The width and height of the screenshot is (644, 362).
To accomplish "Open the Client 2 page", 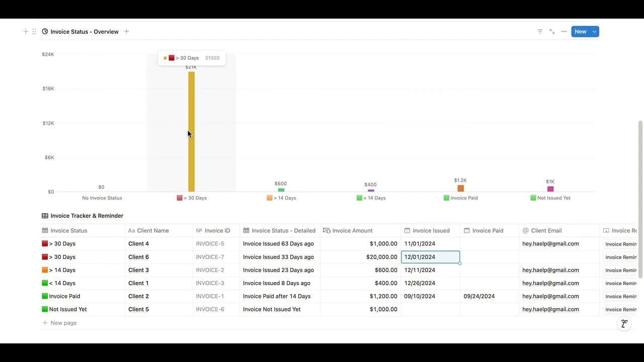I will tap(138, 296).
